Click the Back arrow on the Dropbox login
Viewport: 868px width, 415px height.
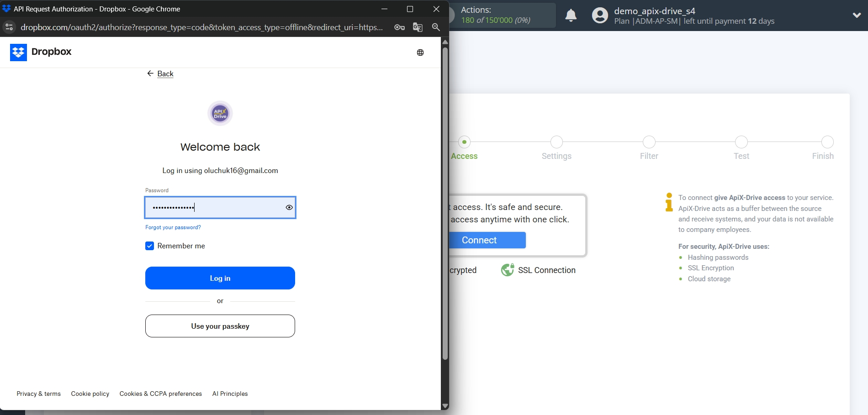(x=150, y=74)
